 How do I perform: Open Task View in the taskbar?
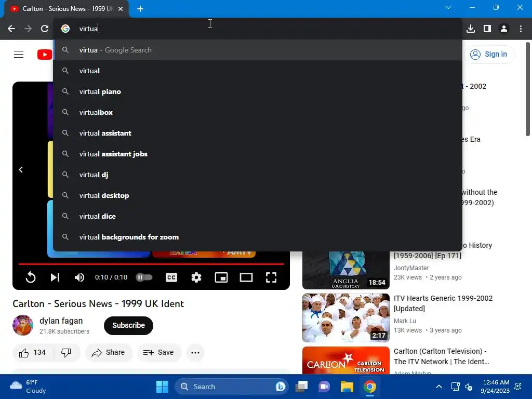pyautogui.click(x=301, y=387)
